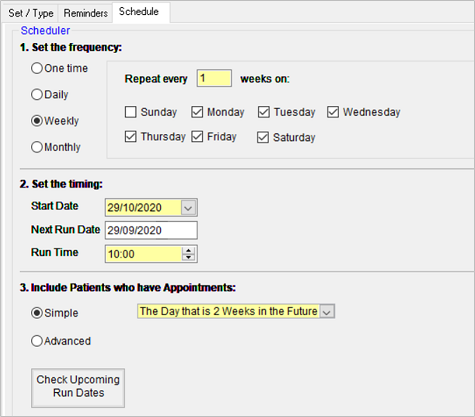Image resolution: width=475 pixels, height=417 pixels.
Task: Expand the 2 Weeks in the Future dropdown
Action: [x=327, y=312]
